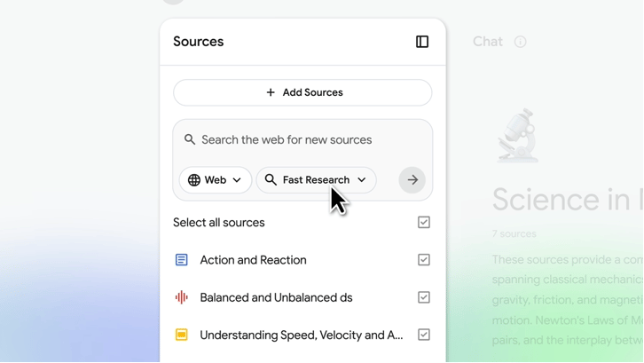Viewport: 644px width, 363px height.
Task: Collapse the Sources panel with sidebar icon
Action: coord(422,42)
